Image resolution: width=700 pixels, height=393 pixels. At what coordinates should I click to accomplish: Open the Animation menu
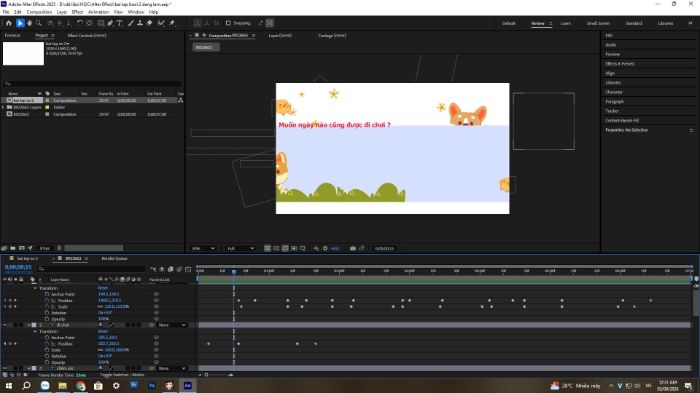[x=98, y=12]
